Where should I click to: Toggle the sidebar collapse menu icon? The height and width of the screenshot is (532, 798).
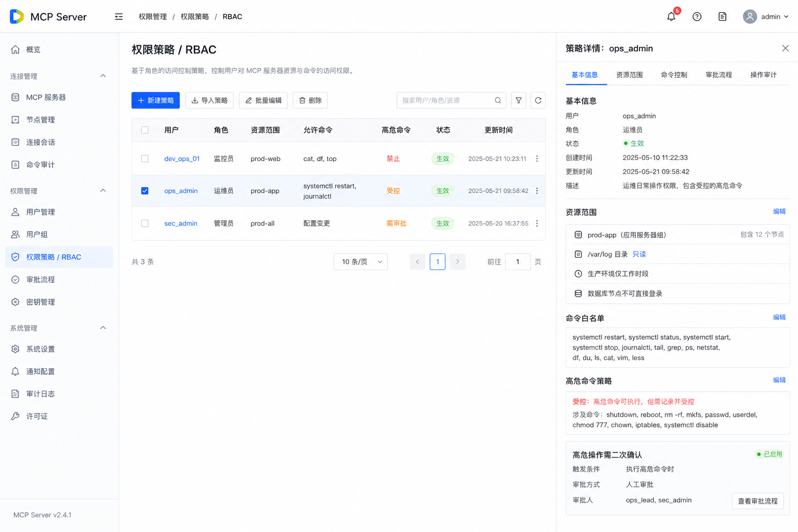click(119, 17)
